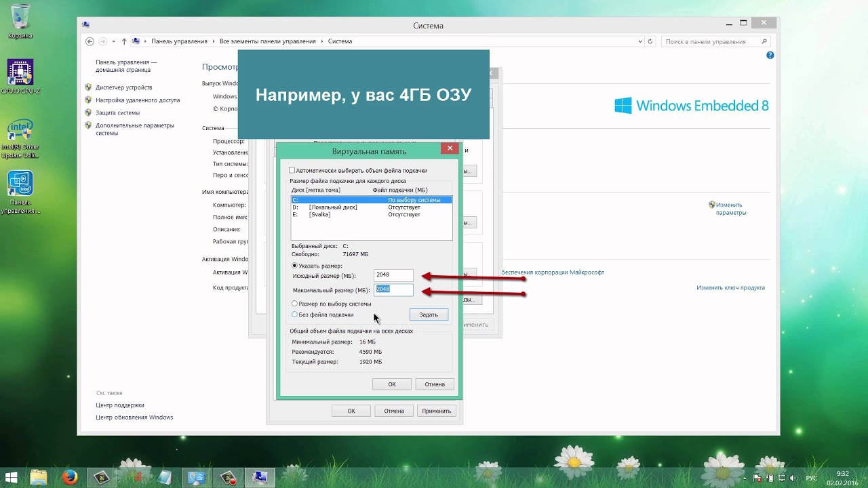This screenshot has width=868, height=488.
Task: Toggle Автоматически выбирать объем файла подкачки checkbox
Action: tap(292, 170)
